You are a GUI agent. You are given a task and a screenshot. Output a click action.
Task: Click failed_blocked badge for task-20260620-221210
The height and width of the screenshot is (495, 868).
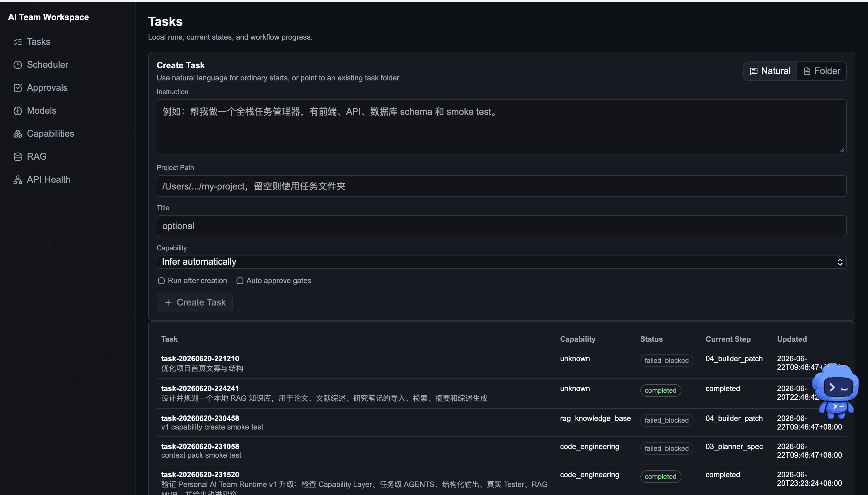(x=666, y=361)
